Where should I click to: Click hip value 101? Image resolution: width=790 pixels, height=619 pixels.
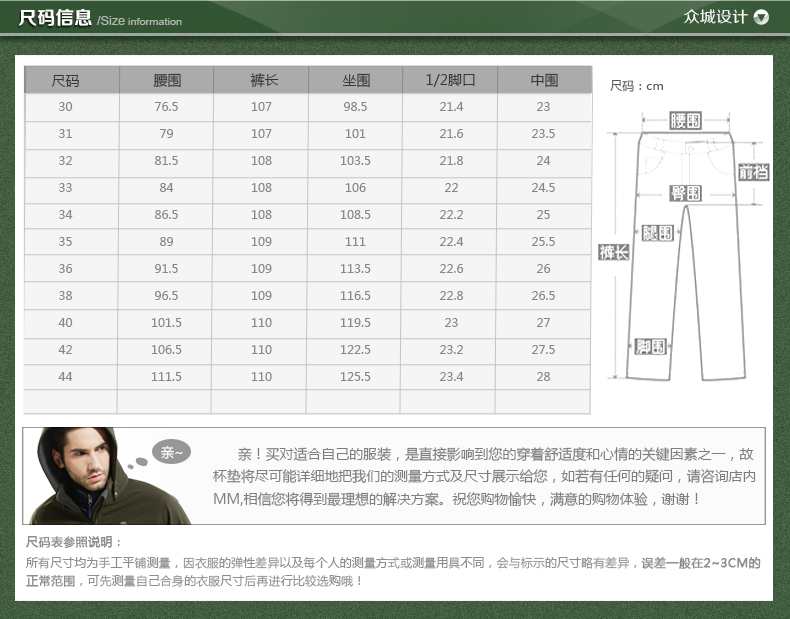355,133
